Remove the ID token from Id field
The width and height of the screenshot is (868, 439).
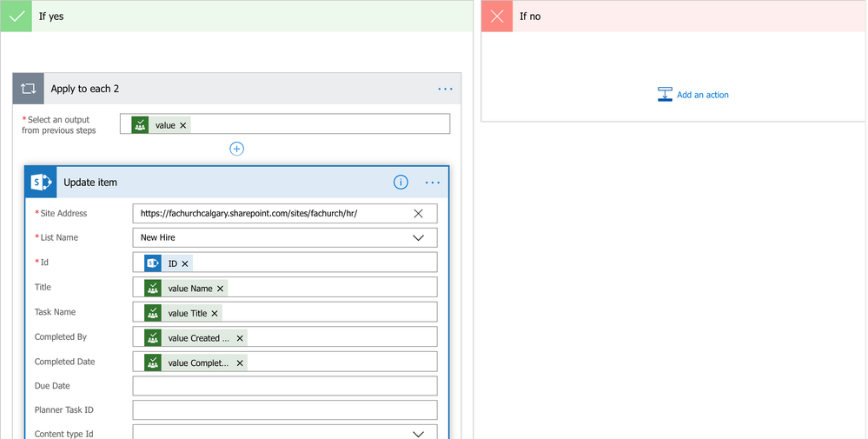pyautogui.click(x=185, y=263)
